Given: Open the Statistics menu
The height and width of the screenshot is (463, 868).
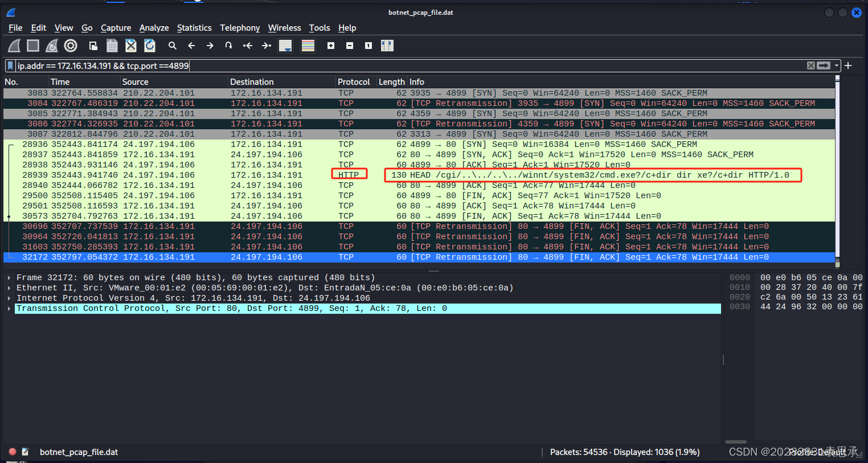Looking at the screenshot, I should pos(194,28).
